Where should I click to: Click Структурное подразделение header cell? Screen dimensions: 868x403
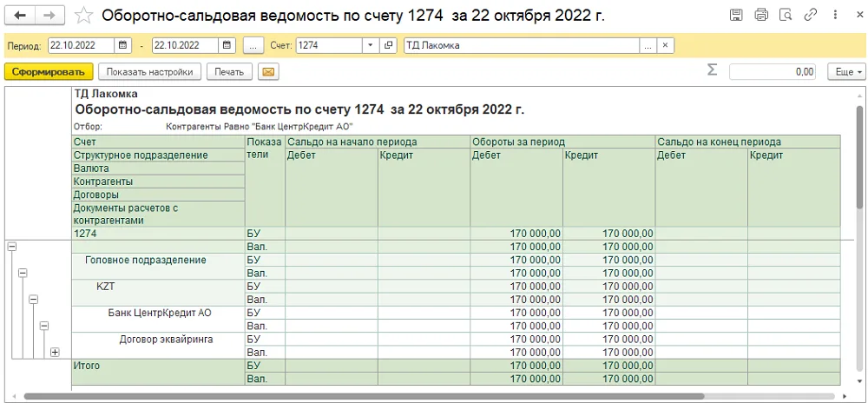coord(158,155)
